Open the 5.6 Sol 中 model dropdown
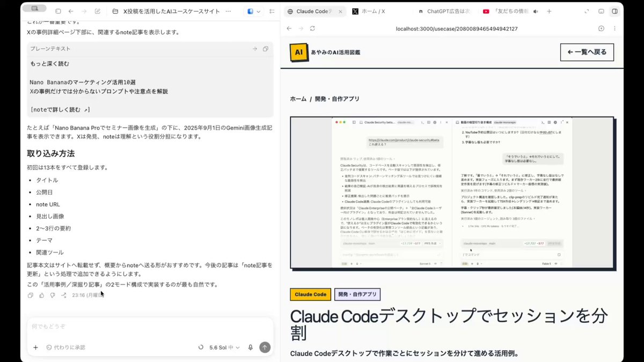Image resolution: width=644 pixels, height=362 pixels. point(224,348)
